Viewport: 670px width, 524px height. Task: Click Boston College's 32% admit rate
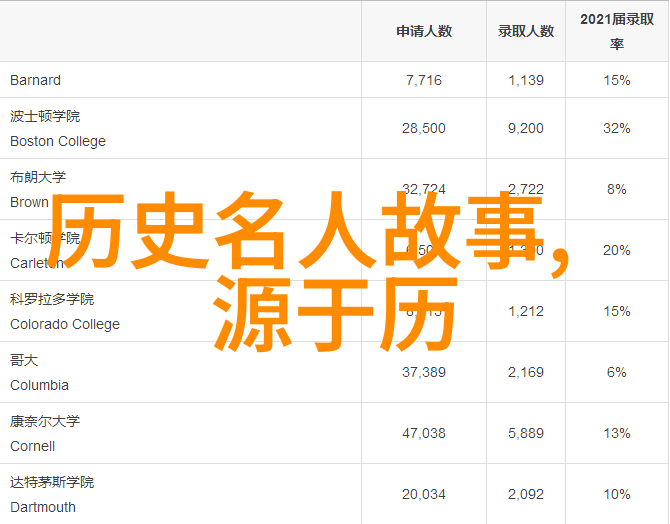point(617,128)
